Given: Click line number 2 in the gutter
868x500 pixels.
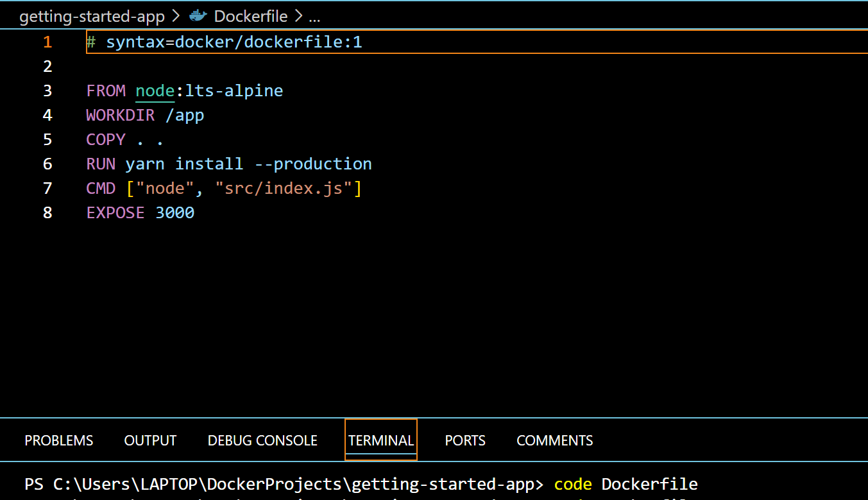Looking at the screenshot, I should [47, 66].
